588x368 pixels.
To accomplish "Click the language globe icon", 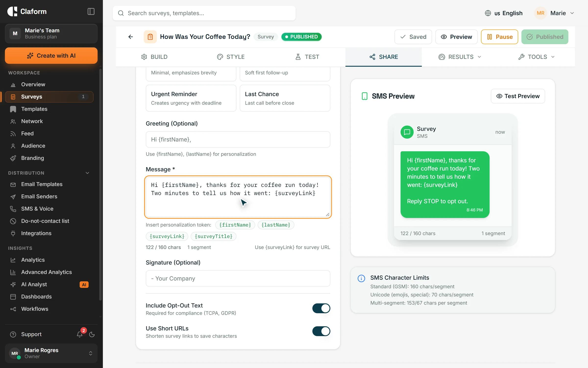I will tap(488, 13).
